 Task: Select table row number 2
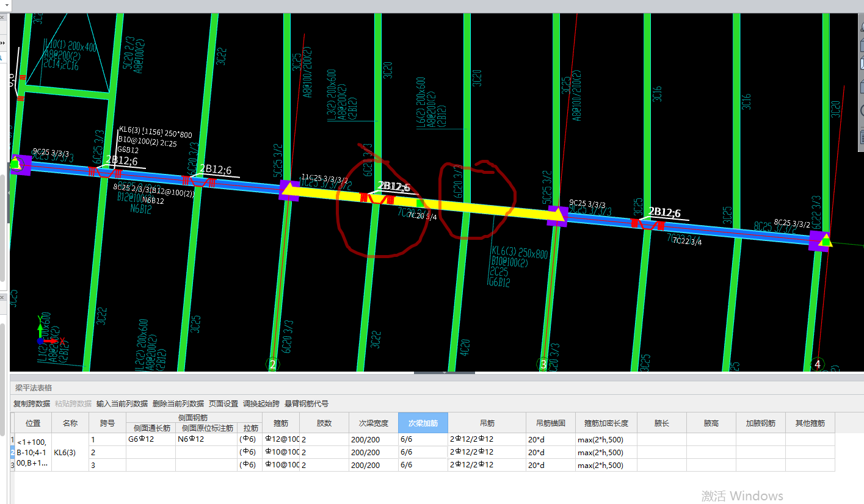[x=12, y=452]
